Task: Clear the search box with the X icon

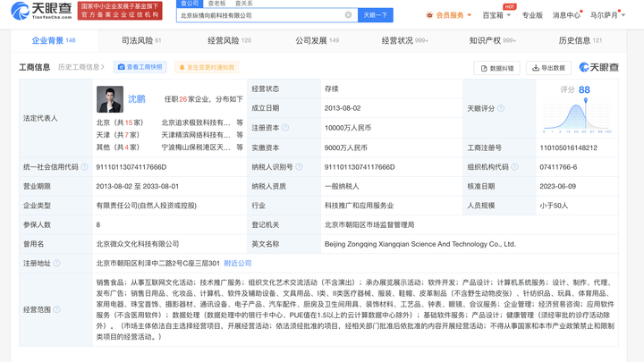Action: click(x=348, y=15)
